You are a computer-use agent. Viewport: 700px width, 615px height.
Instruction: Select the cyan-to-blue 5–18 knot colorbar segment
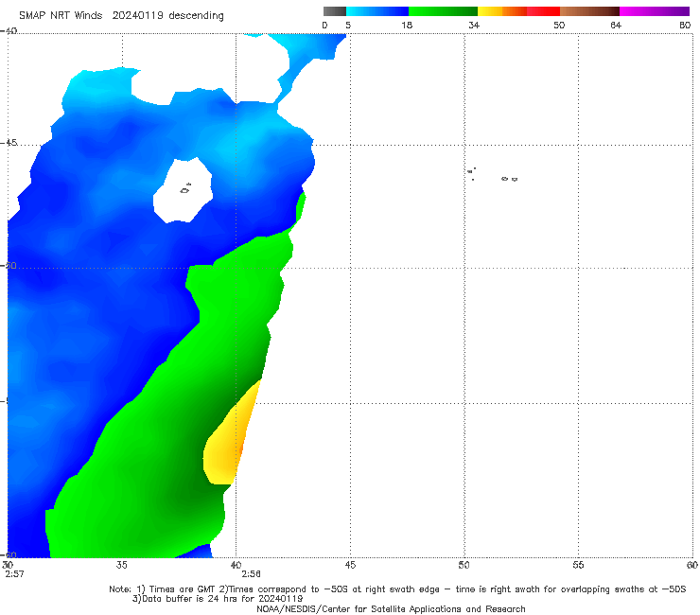[x=377, y=11]
